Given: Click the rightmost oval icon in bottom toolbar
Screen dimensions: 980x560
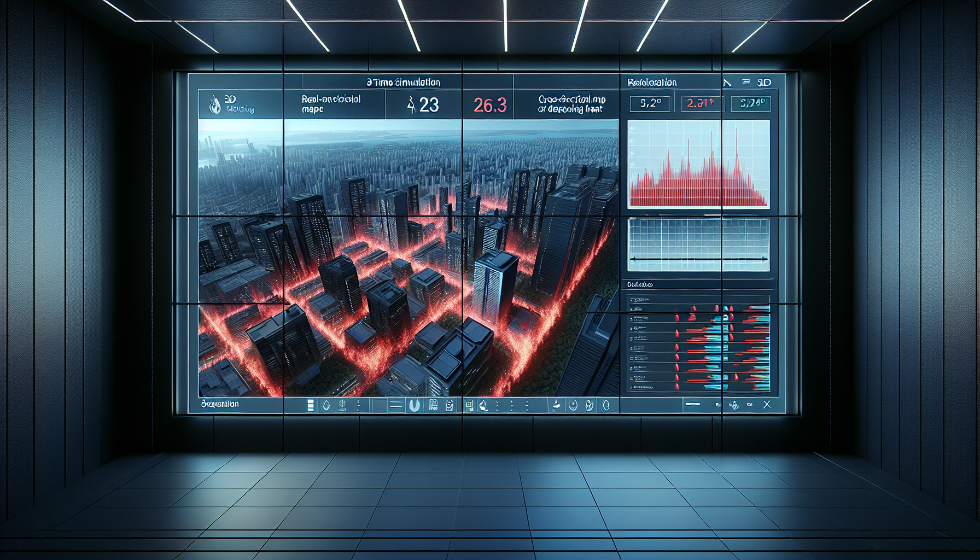Looking at the screenshot, I should tap(606, 405).
